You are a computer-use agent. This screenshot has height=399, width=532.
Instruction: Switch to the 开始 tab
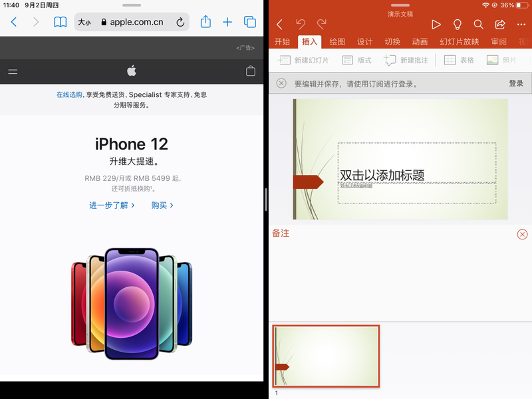click(282, 42)
